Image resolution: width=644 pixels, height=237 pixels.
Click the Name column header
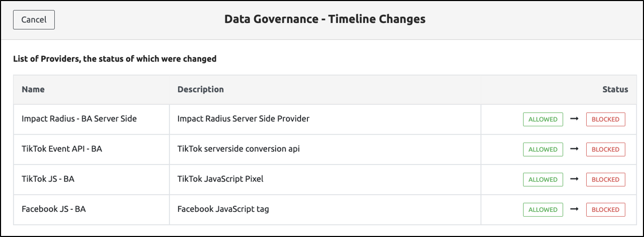(x=33, y=89)
